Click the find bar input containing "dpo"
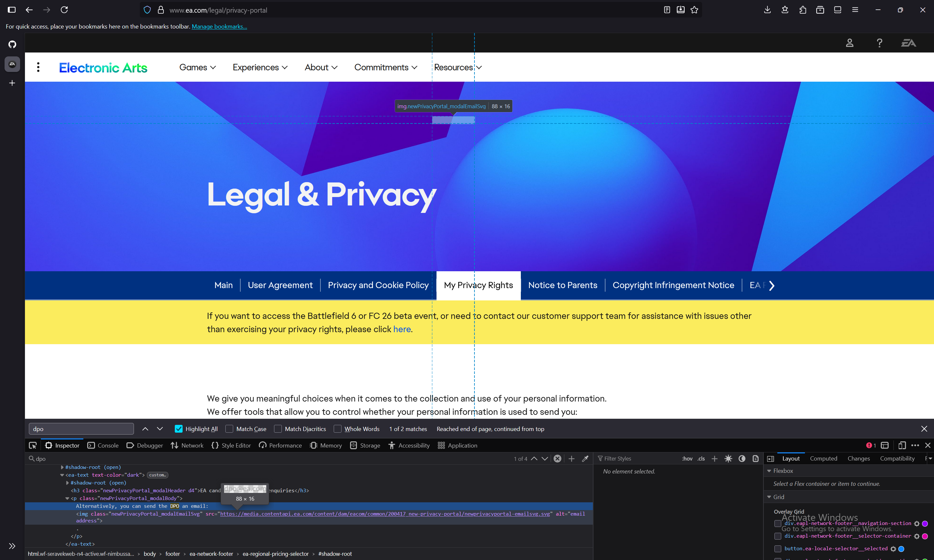The width and height of the screenshot is (934, 560). (81, 429)
